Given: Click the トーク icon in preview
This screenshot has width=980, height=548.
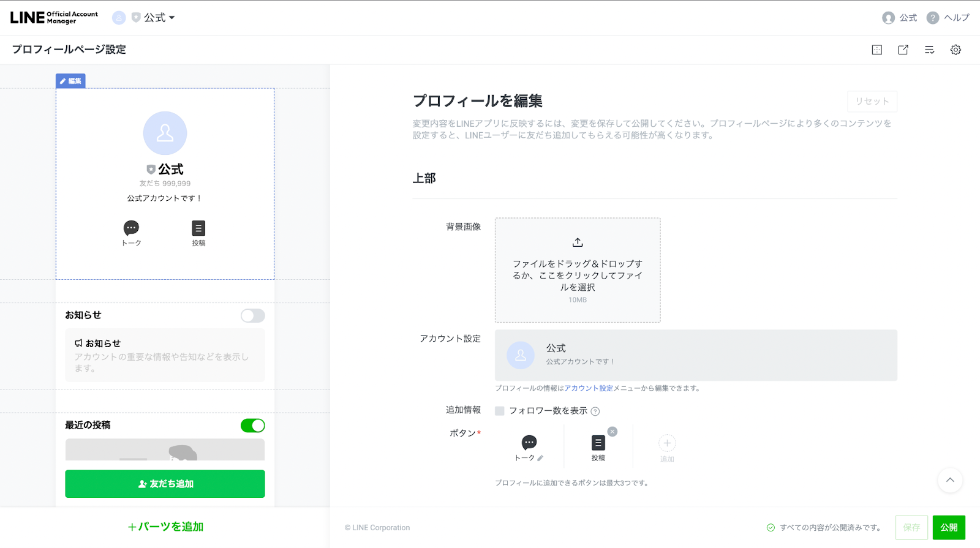Looking at the screenshot, I should pos(131,233).
